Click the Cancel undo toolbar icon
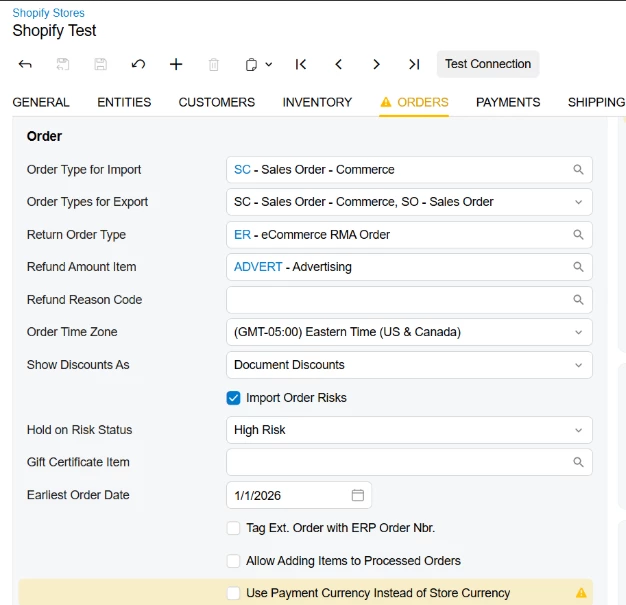 [138, 64]
